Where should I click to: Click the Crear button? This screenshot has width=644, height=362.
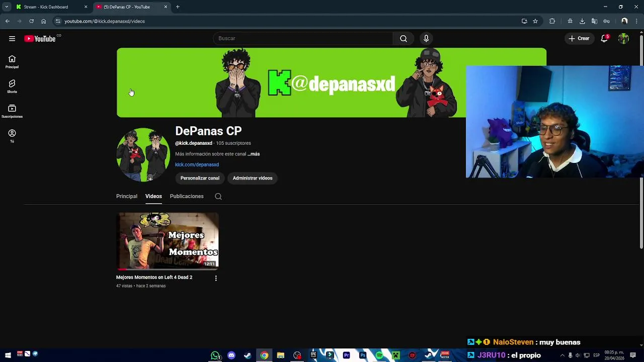(579, 39)
